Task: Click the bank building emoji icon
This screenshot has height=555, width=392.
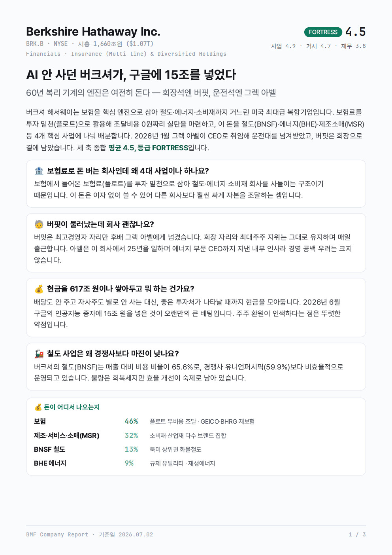Action: (39, 171)
